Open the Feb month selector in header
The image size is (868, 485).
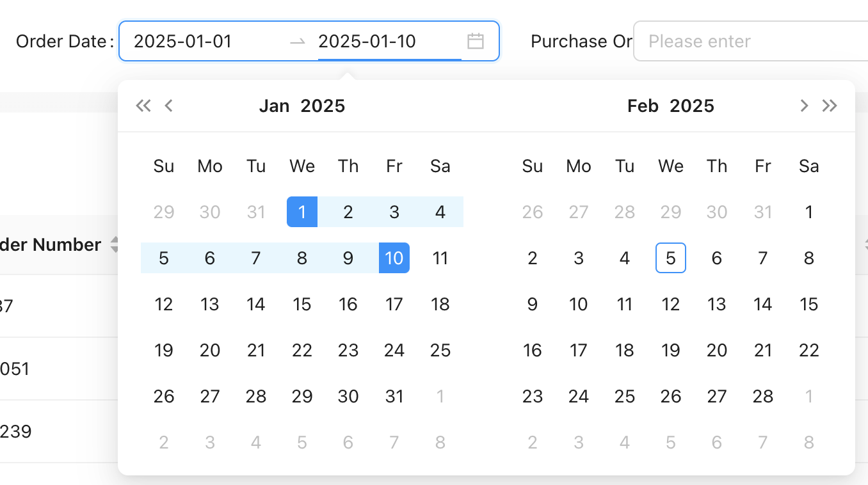(x=643, y=106)
